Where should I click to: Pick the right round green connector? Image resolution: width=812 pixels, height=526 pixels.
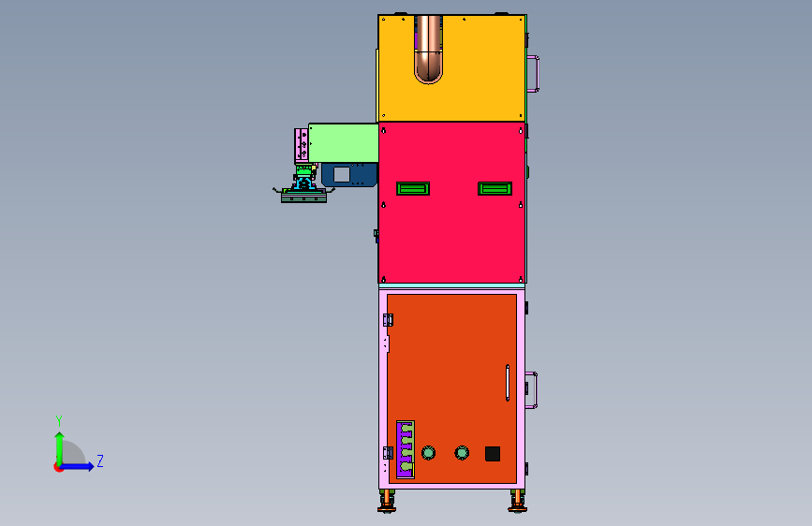tap(462, 453)
